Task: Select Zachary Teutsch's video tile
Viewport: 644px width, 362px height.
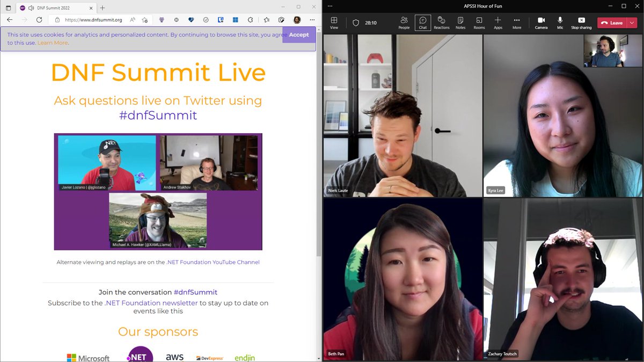Action: click(x=563, y=278)
